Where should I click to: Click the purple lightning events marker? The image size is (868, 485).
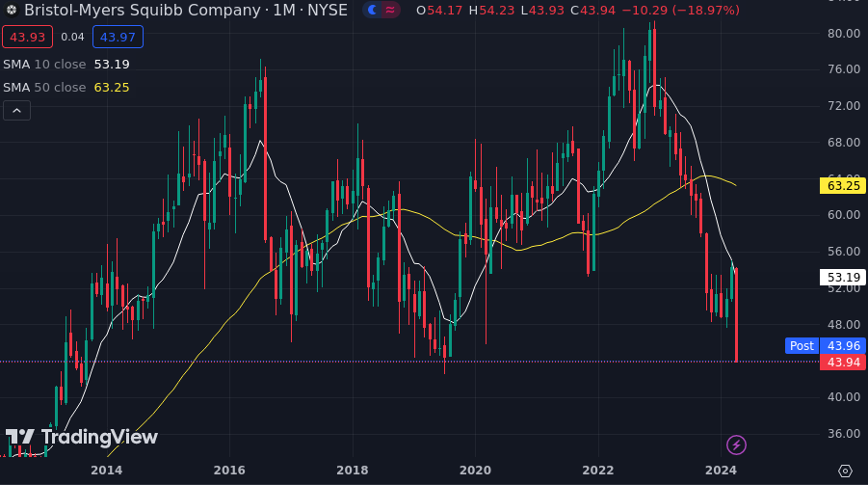point(736,445)
